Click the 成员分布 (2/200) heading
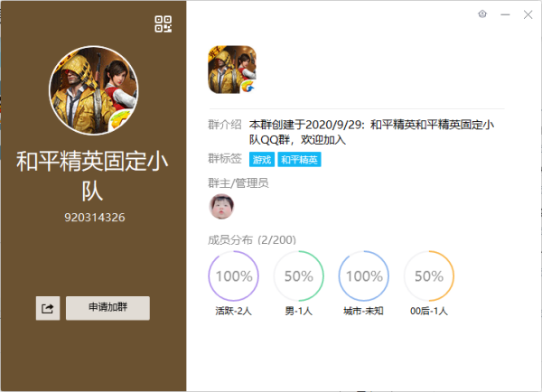This screenshot has width=542, height=392. click(252, 240)
